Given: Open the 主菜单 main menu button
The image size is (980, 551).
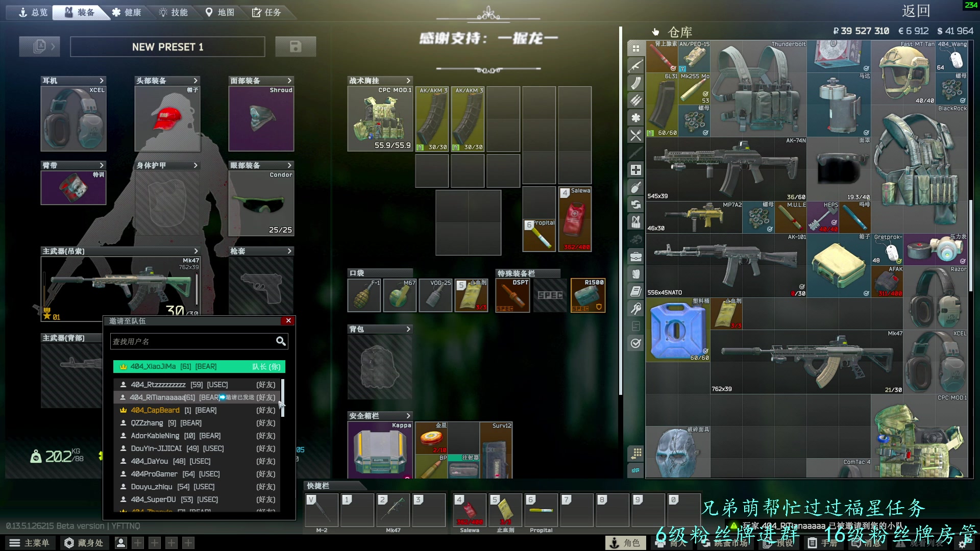Looking at the screenshot, I should [30, 543].
